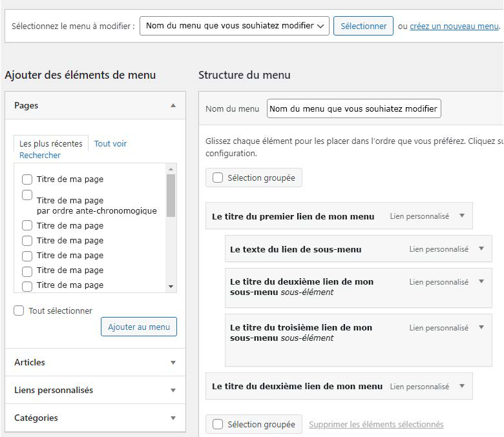The height and width of the screenshot is (437, 504).
Task: Expand 'Le texte du lien de sous-menu' arrow
Action: [x=481, y=249]
